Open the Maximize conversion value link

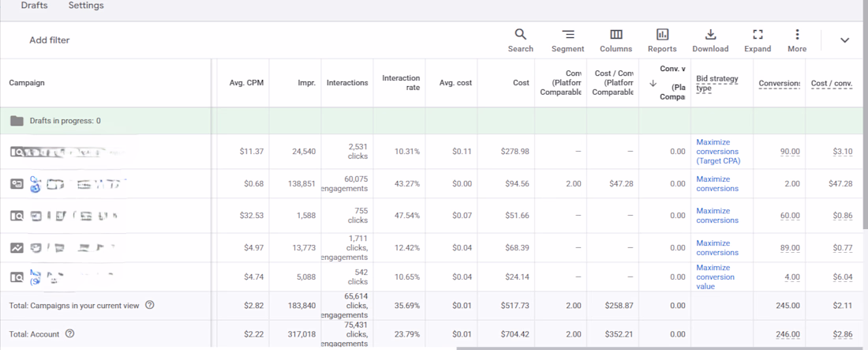point(715,277)
